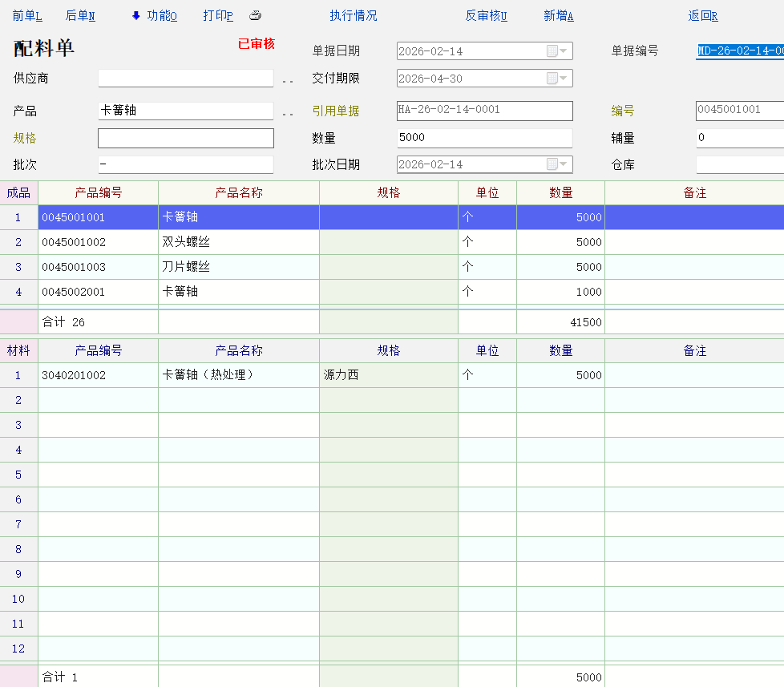Click into the empty 规格 input box
The width and height of the screenshot is (784, 687).
pyautogui.click(x=185, y=139)
